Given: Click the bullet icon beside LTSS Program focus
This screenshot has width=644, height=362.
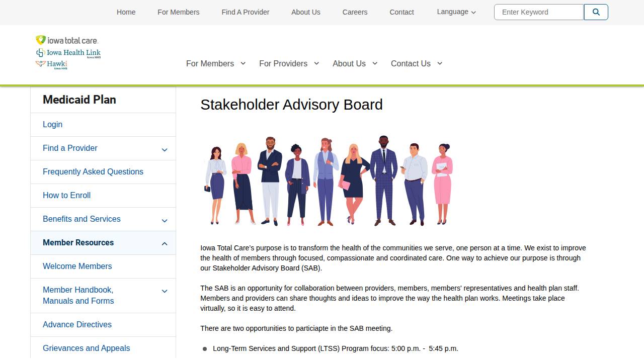Looking at the screenshot, I should pos(205,348).
